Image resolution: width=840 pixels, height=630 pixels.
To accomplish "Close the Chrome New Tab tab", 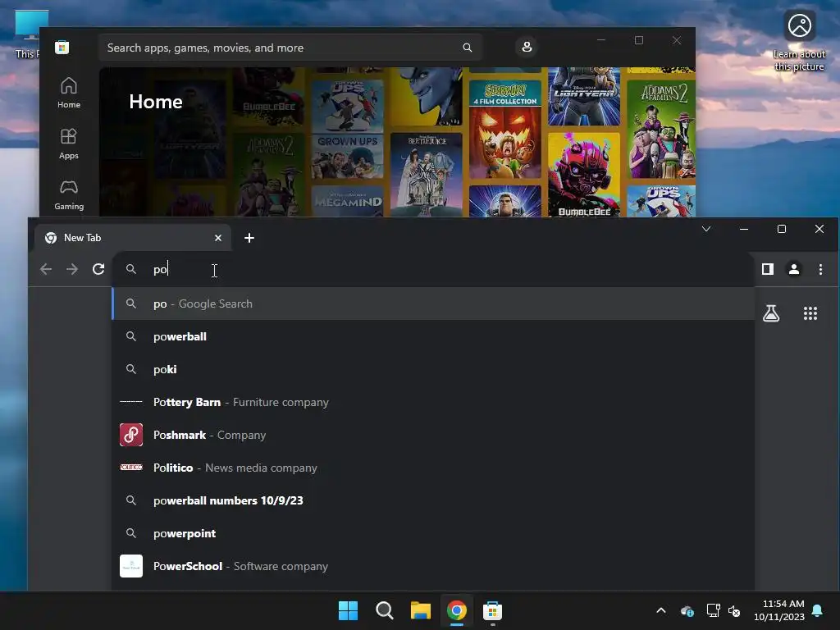I will coord(218,238).
